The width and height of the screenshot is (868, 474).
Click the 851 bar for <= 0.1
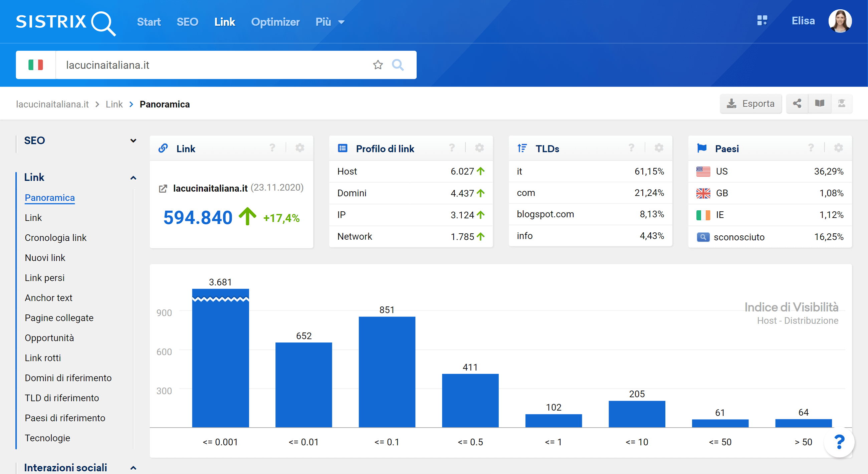387,372
